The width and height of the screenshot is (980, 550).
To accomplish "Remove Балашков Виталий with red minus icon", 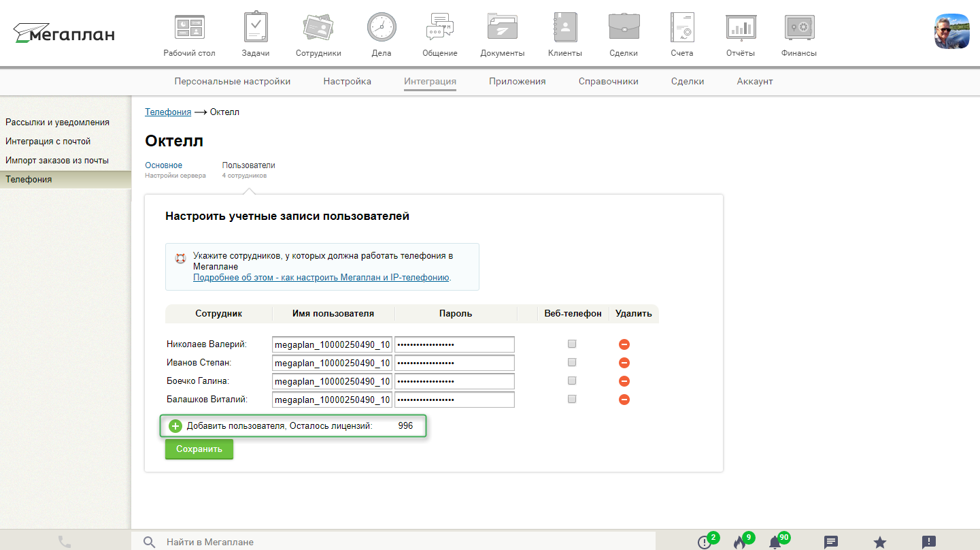I will 624,400.
